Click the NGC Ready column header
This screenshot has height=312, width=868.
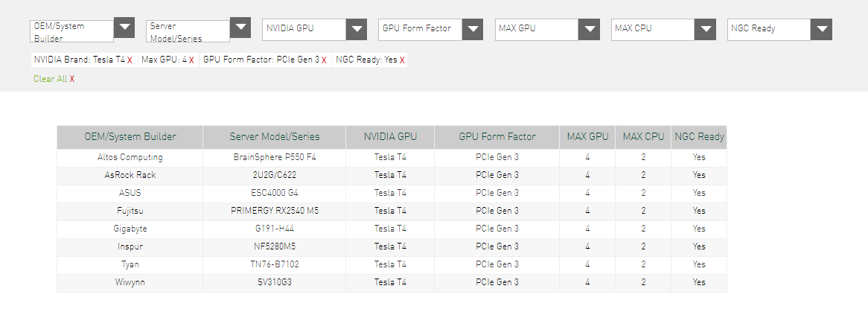pyautogui.click(x=699, y=137)
